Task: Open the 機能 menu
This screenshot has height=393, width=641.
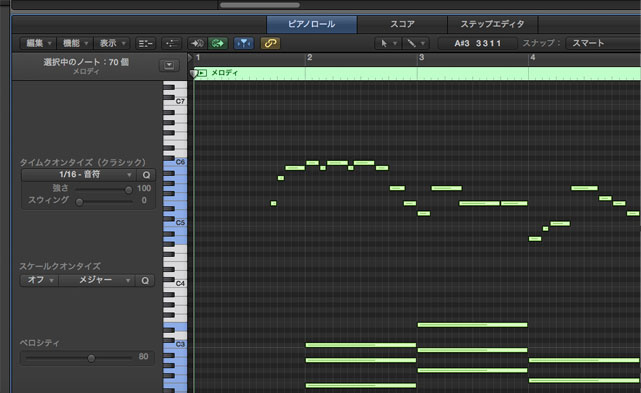Action: tap(75, 43)
